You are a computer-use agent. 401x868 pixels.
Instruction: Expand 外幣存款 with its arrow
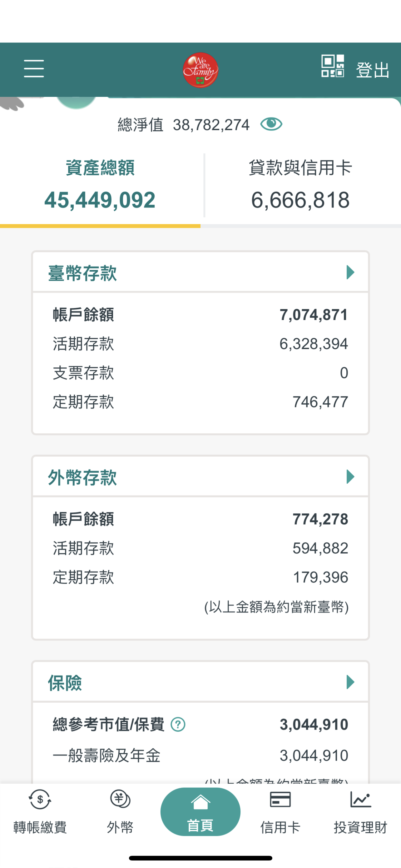350,477
